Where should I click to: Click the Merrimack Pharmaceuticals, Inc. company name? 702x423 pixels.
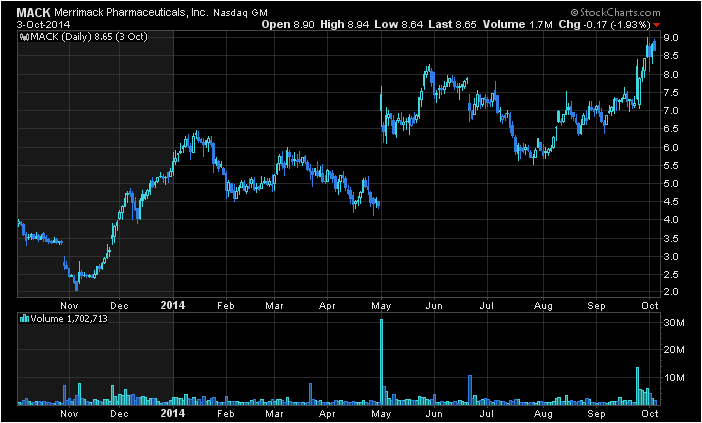131,13
